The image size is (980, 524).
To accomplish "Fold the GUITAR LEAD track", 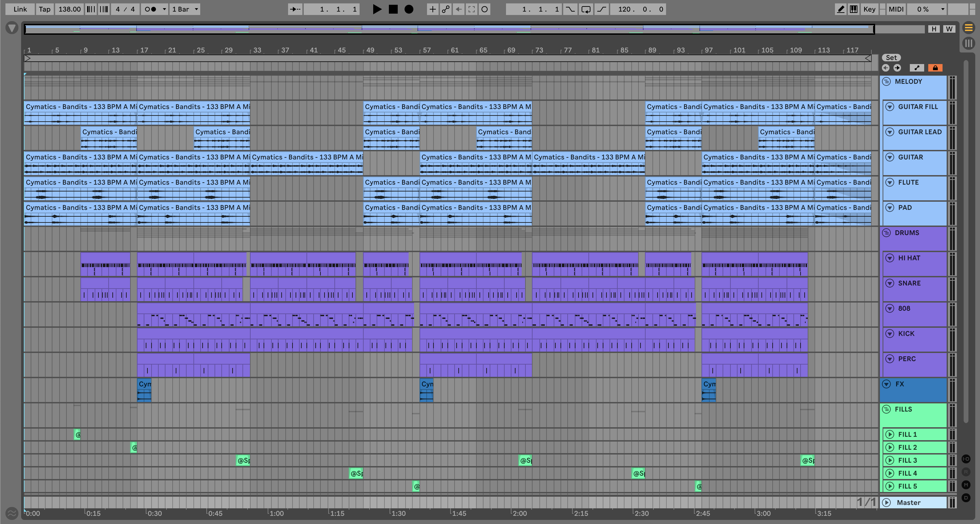I will tap(889, 132).
